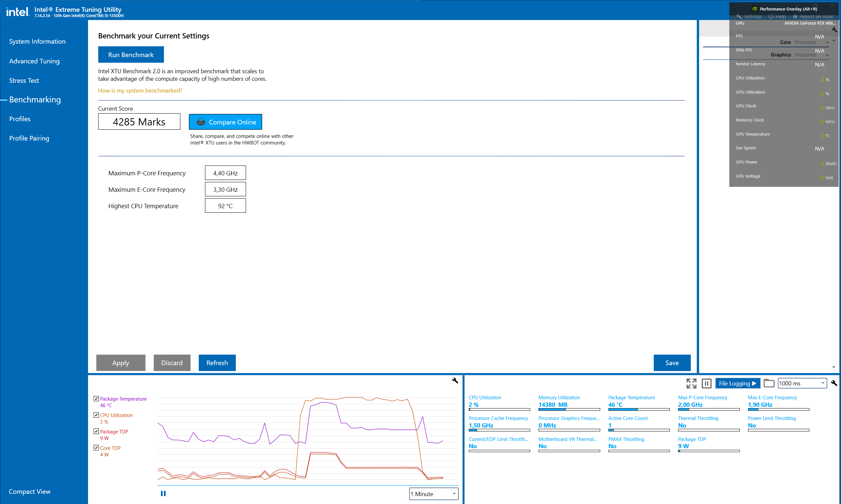
Task: Close the Performance Overlay window
Action: point(832,6)
